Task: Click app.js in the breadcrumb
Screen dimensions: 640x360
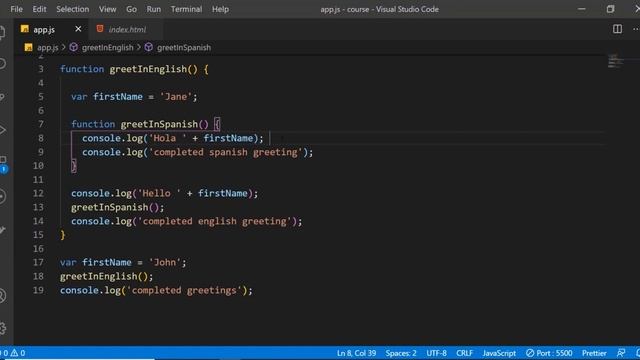Action: [48, 47]
